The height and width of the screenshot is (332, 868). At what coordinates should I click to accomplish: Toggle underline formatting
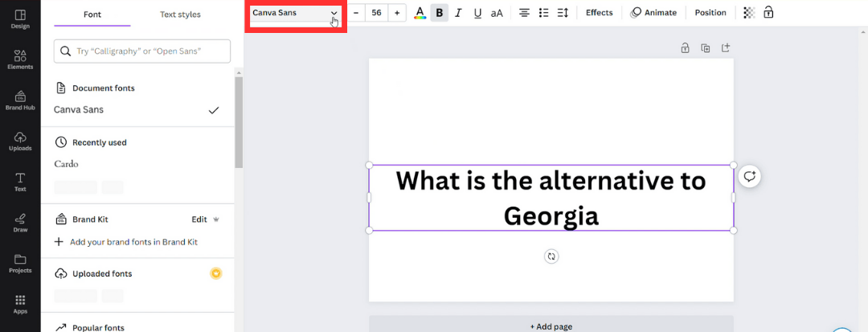477,13
